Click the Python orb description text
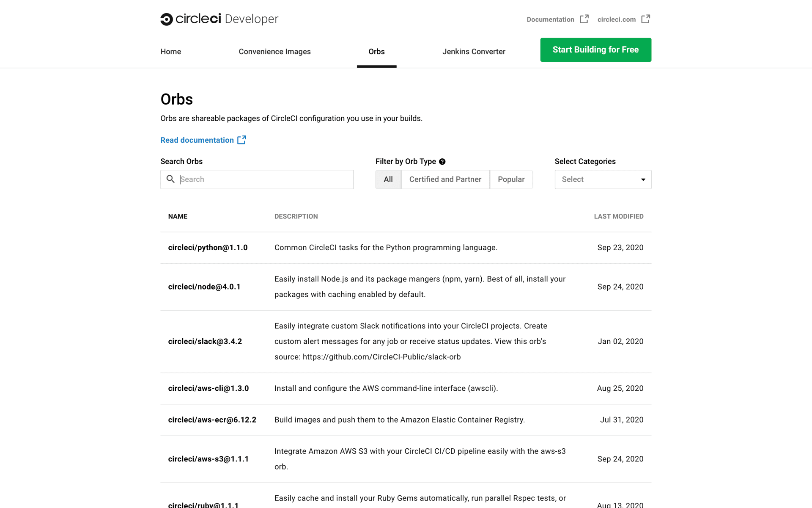The width and height of the screenshot is (812, 508). pos(386,248)
